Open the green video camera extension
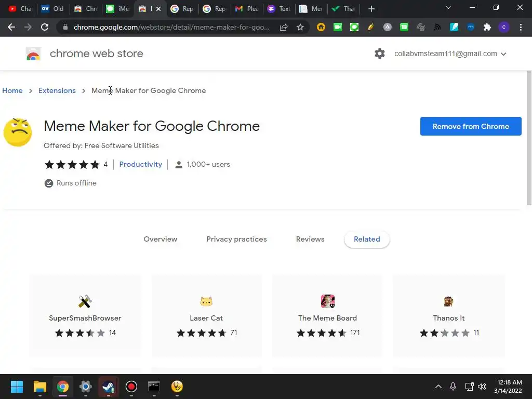532x399 pixels. [338, 27]
